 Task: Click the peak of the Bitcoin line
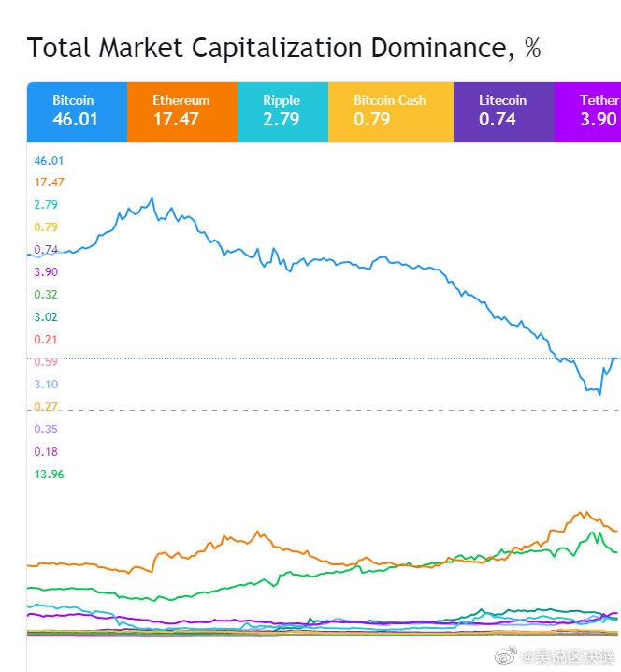point(152,198)
